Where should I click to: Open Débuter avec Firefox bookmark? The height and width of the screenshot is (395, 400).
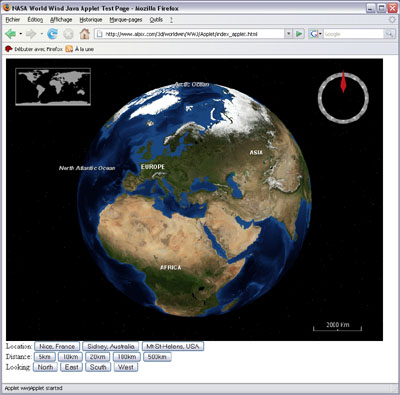[34, 49]
